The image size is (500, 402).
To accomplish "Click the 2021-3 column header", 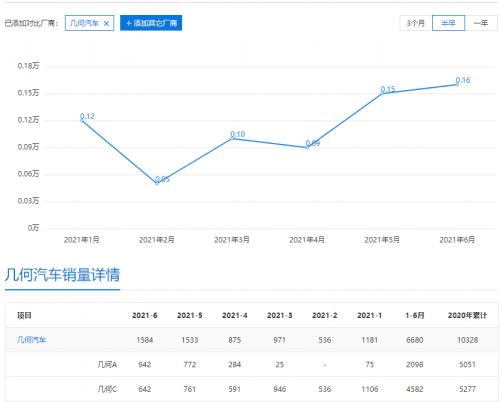I will [x=280, y=315].
